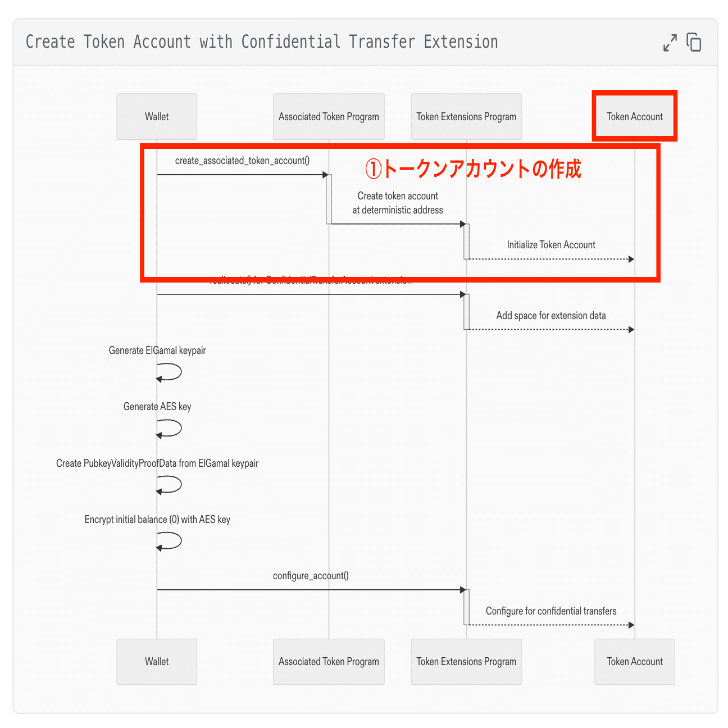Click the Encrypt initial balance self-loop arrow

click(169, 540)
